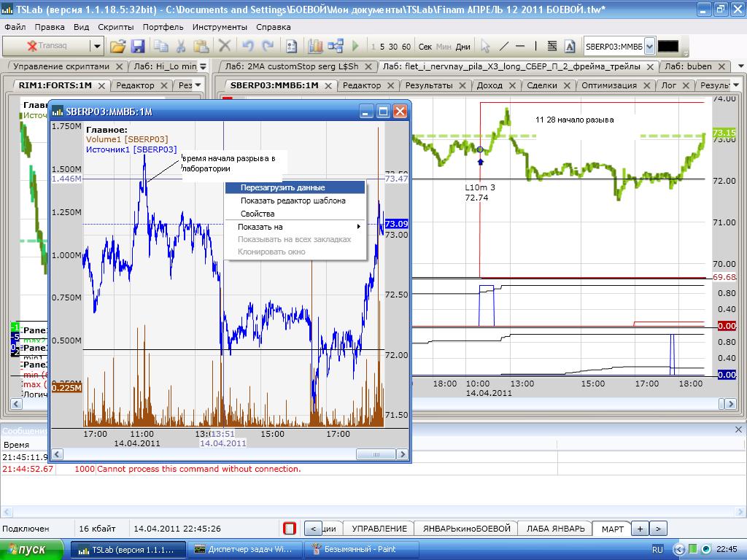
Task: Click the + button to add workspace
Action: coord(640,529)
